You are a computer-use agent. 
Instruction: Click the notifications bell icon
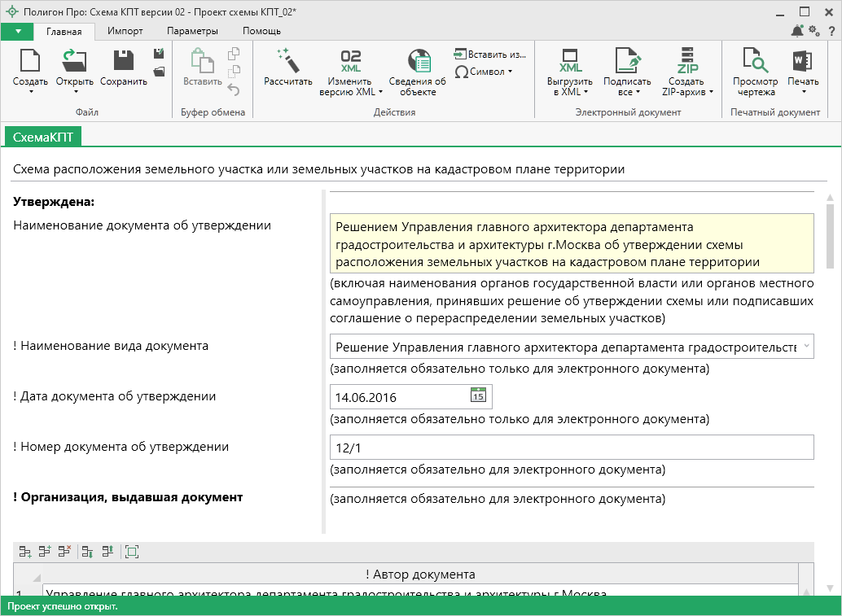[x=797, y=31]
